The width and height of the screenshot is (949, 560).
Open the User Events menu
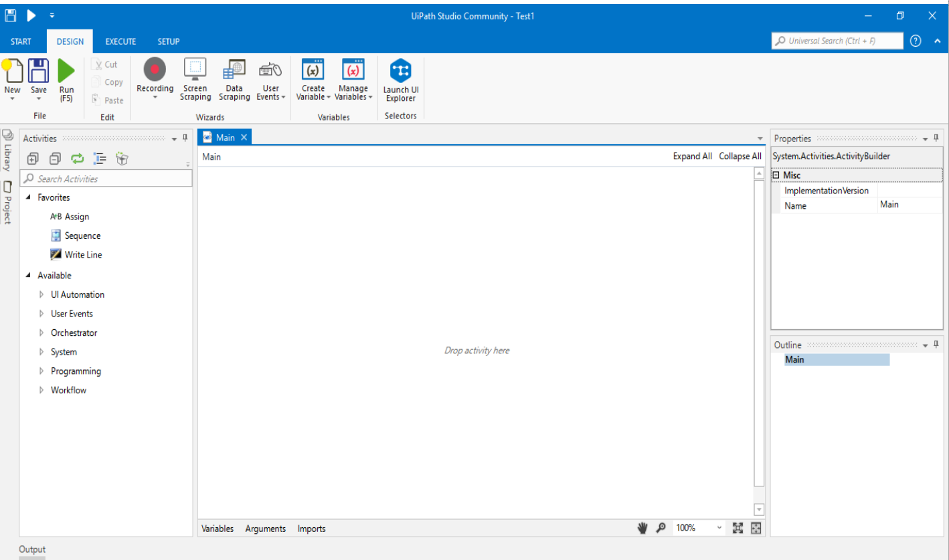[270, 80]
